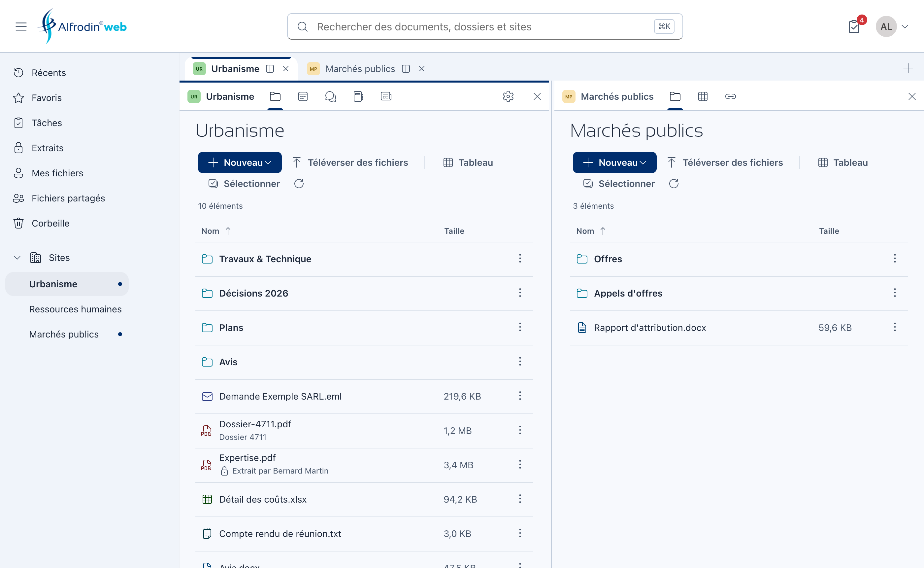Open Corbeille in the sidebar
Image resolution: width=924 pixels, height=568 pixels.
click(41, 224)
